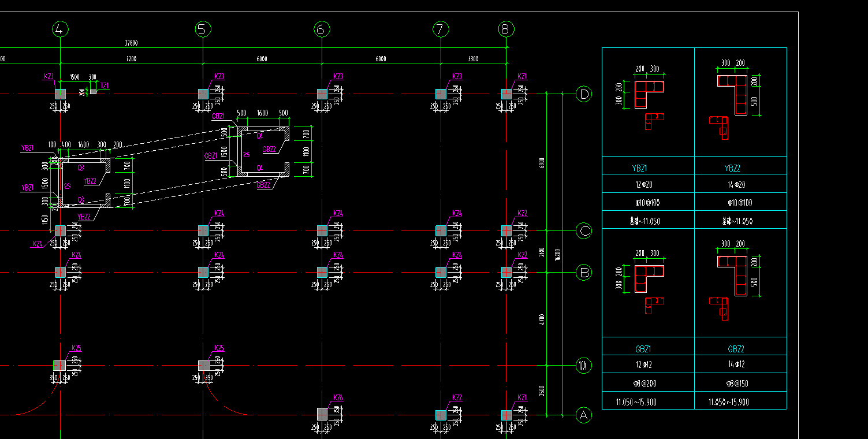Click the 4700 dimension between B and 1/A
The height and width of the screenshot is (439, 868).
point(542,319)
